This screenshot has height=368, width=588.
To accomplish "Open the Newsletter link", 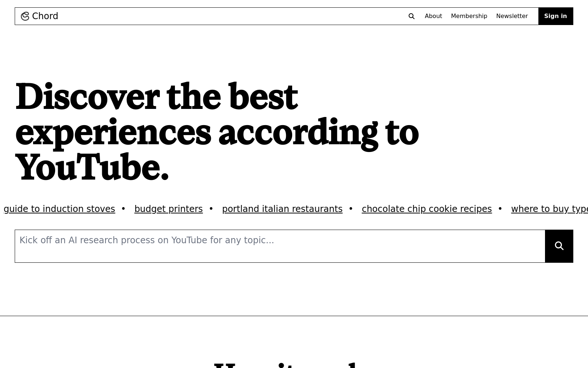I will [512, 16].
